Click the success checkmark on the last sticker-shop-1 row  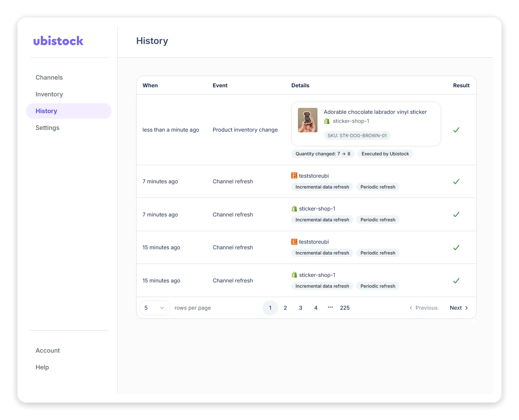[x=456, y=281]
